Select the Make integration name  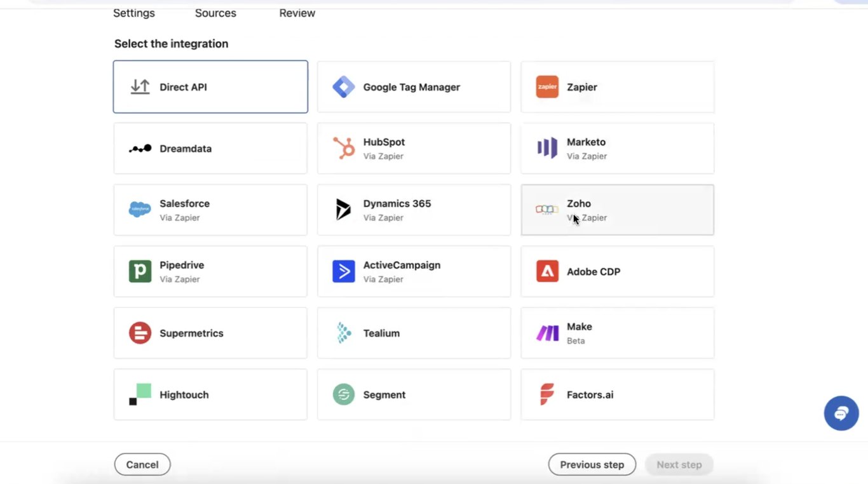(580, 327)
